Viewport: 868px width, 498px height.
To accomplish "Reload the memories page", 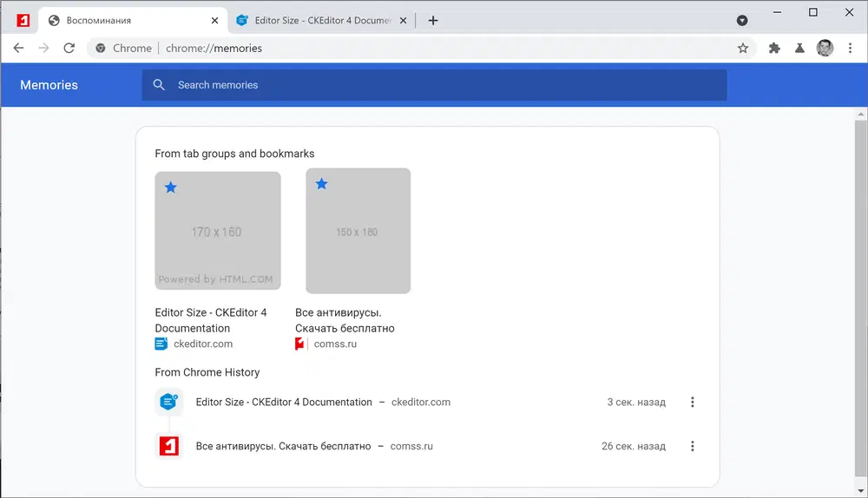I will coord(69,48).
